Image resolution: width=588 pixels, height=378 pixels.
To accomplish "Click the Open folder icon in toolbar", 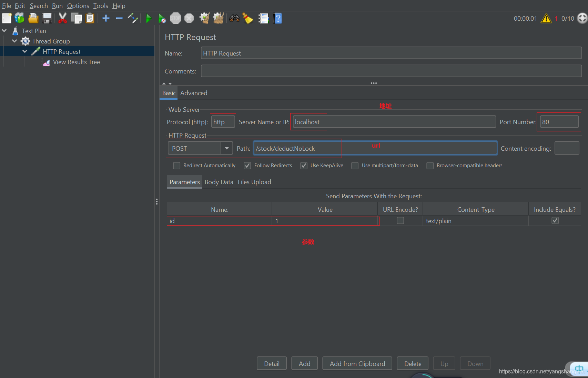I will [x=33, y=18].
